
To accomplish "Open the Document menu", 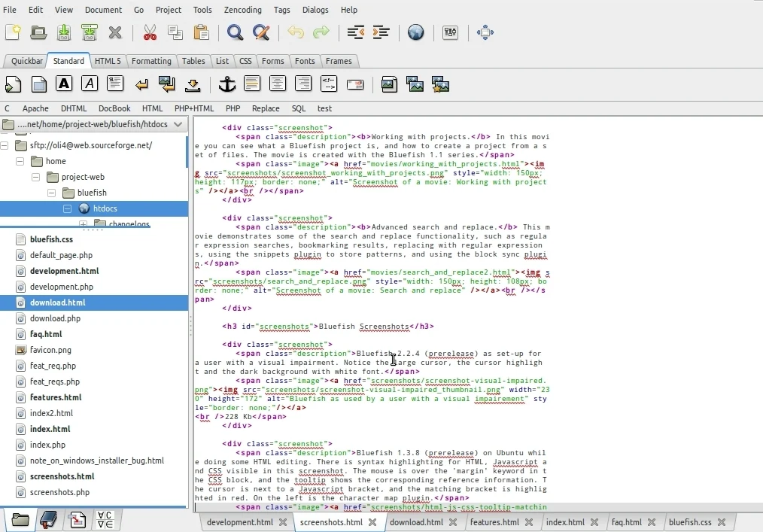I will (103, 10).
